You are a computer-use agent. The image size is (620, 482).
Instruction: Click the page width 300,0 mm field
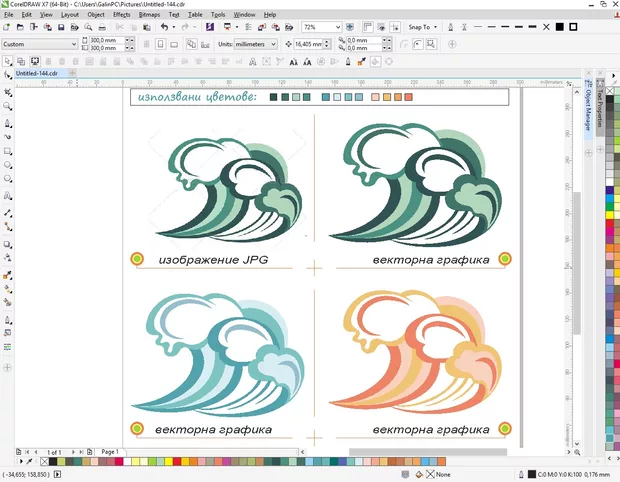point(107,40)
